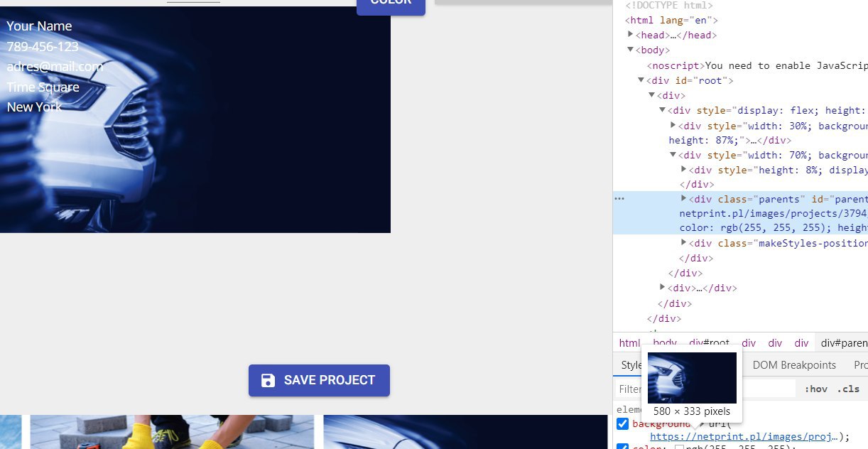Expand the head element node

tap(631, 34)
